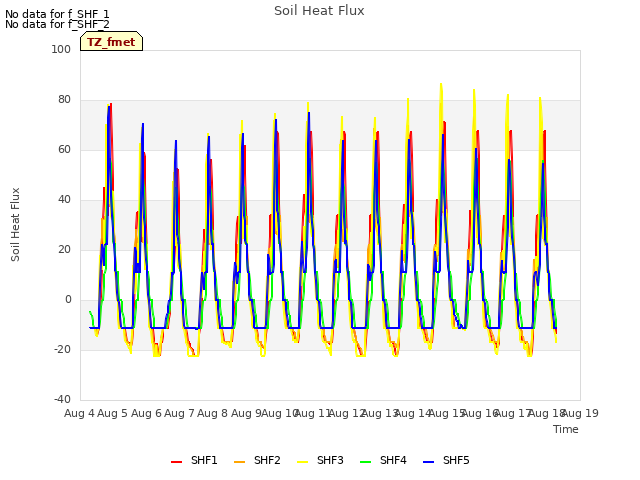Click the SHF4 green legend swatch
Viewport: 640px width, 480px height.
[x=366, y=462]
